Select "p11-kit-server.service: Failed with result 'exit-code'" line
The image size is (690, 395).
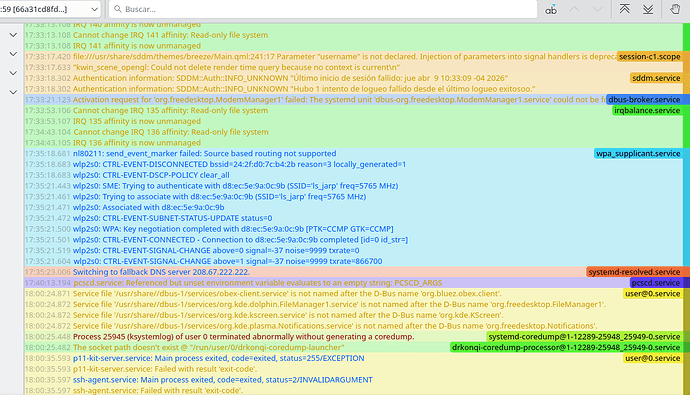pos(165,369)
